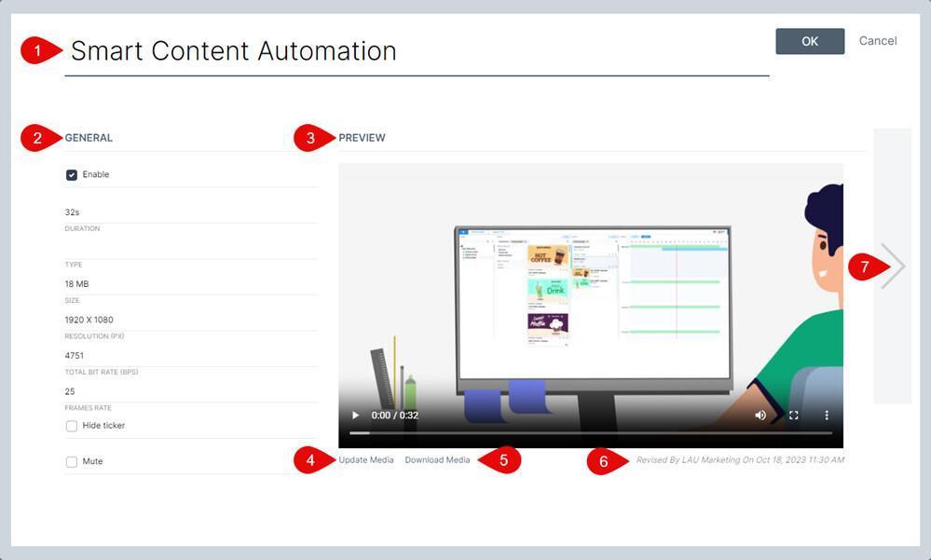Image resolution: width=931 pixels, height=560 pixels.
Task: Check the Mute checkbox
Action: (x=72, y=461)
